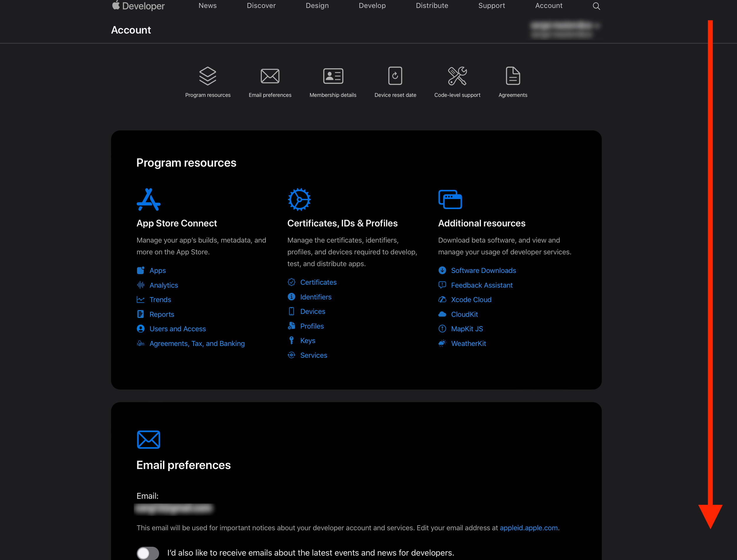Image resolution: width=737 pixels, height=560 pixels.
Task: Open the Certificates link
Action: (x=318, y=282)
